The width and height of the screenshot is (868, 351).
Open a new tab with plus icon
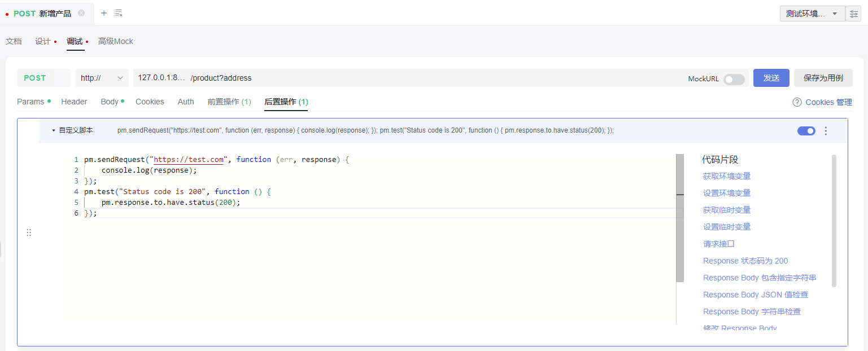pos(104,13)
